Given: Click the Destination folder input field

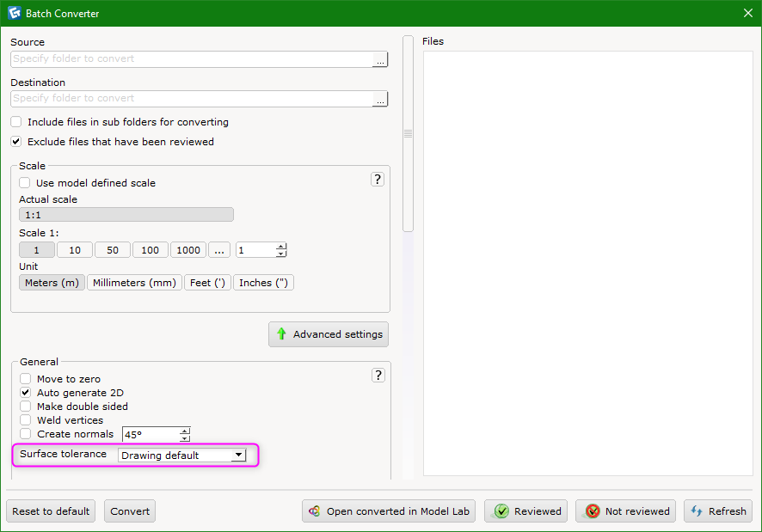Looking at the screenshot, I should tap(192, 99).
